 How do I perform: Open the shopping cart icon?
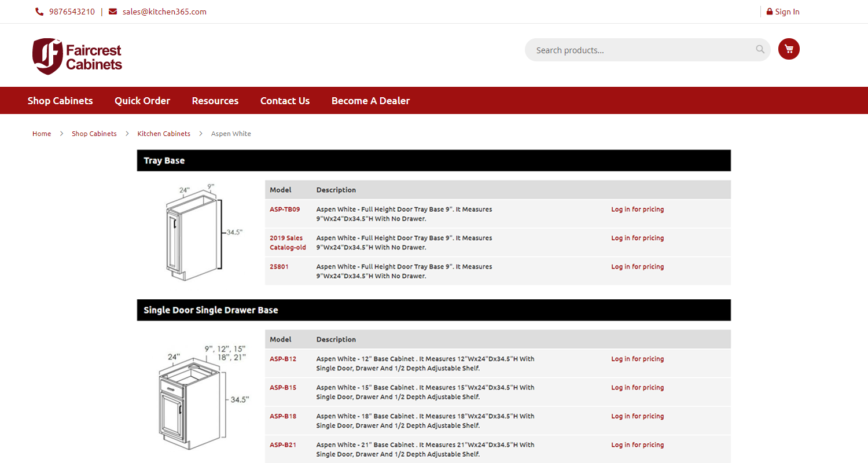click(789, 49)
